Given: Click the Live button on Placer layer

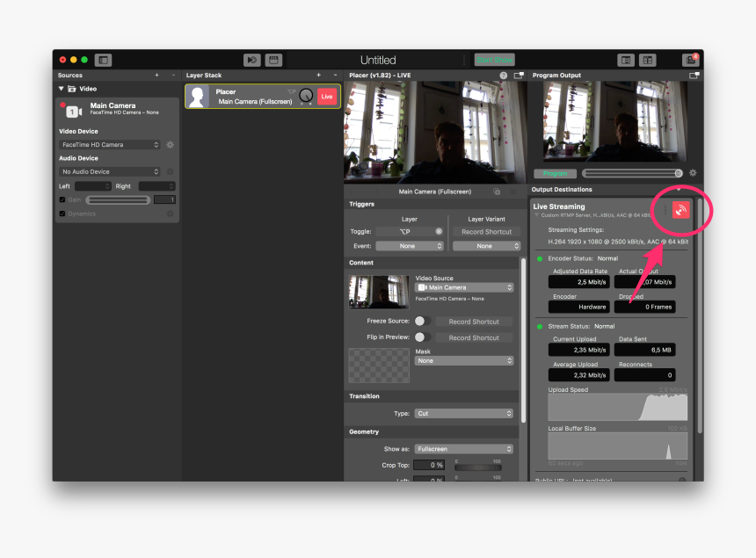Looking at the screenshot, I should coord(327,96).
